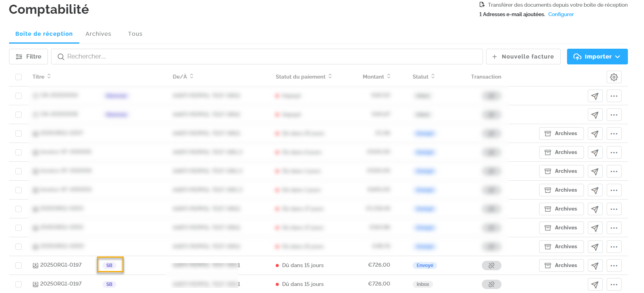This screenshot has height=293, width=644.
Task: Sort by Statut du paiement column
Action: pyautogui.click(x=304, y=77)
